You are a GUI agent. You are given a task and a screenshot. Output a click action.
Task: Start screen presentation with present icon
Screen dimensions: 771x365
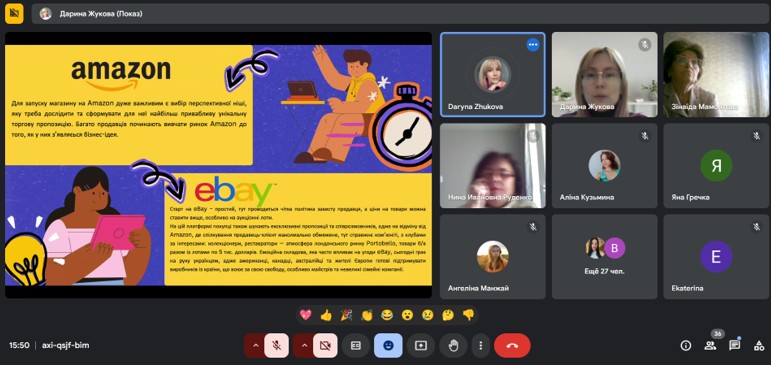(421, 345)
